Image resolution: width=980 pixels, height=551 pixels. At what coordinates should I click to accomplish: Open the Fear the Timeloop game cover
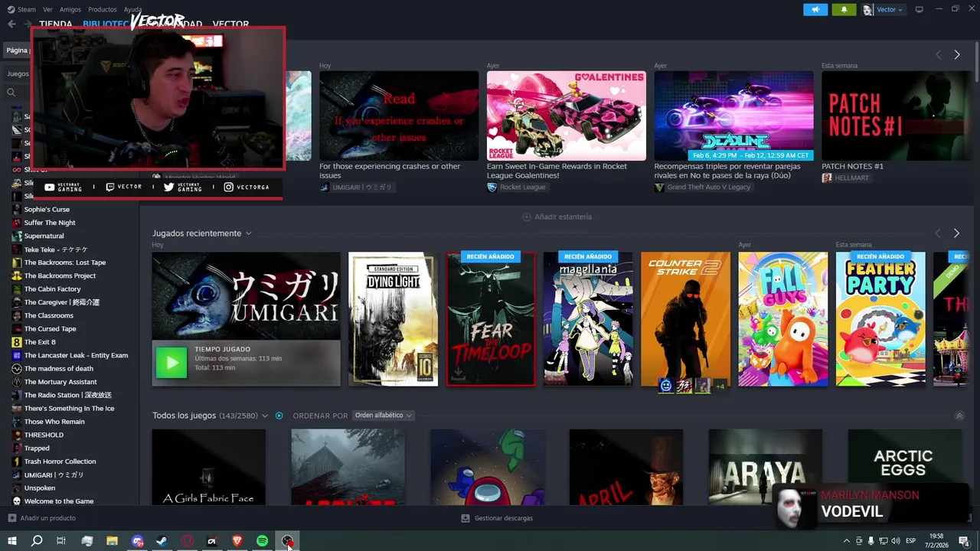pyautogui.click(x=491, y=319)
